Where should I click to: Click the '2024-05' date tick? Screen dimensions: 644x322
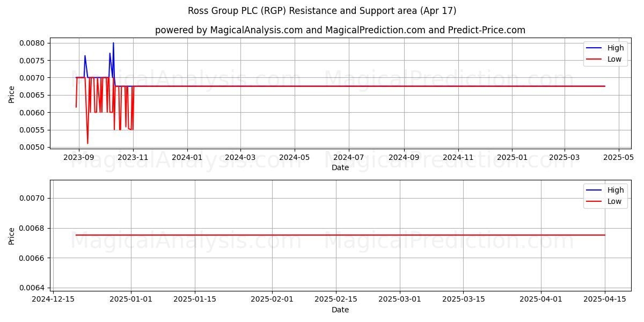(294, 158)
